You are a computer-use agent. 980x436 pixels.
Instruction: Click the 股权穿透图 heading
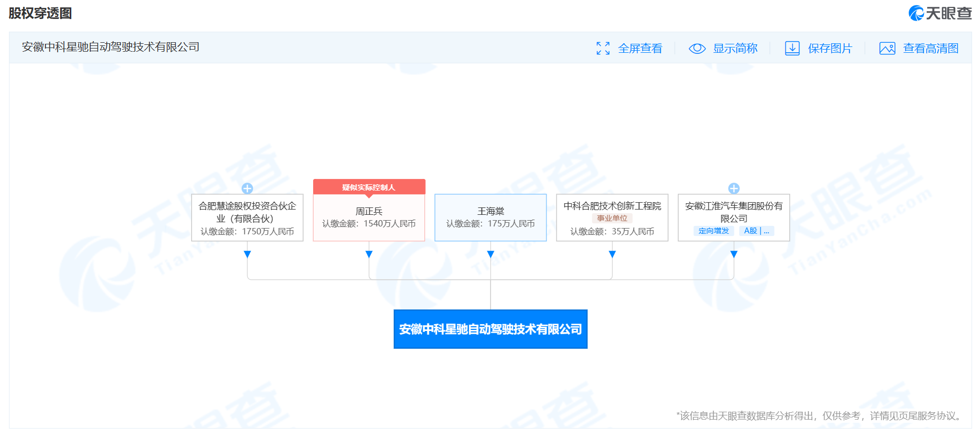pyautogui.click(x=40, y=13)
